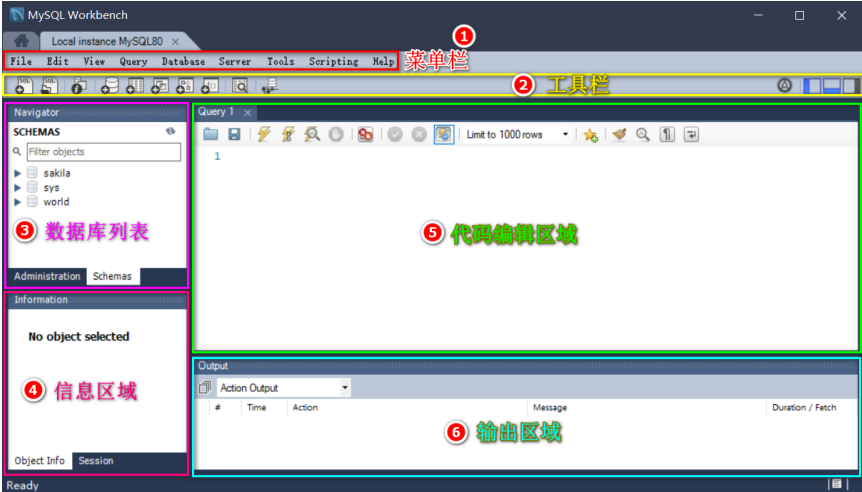Viewport: 862px width, 492px height.
Task: Toggle continue-on-error for script execution
Action: point(366,134)
